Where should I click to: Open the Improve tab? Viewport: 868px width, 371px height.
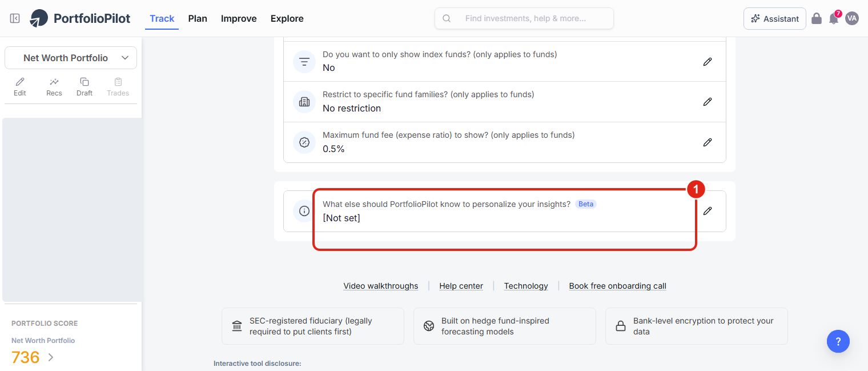click(x=239, y=18)
